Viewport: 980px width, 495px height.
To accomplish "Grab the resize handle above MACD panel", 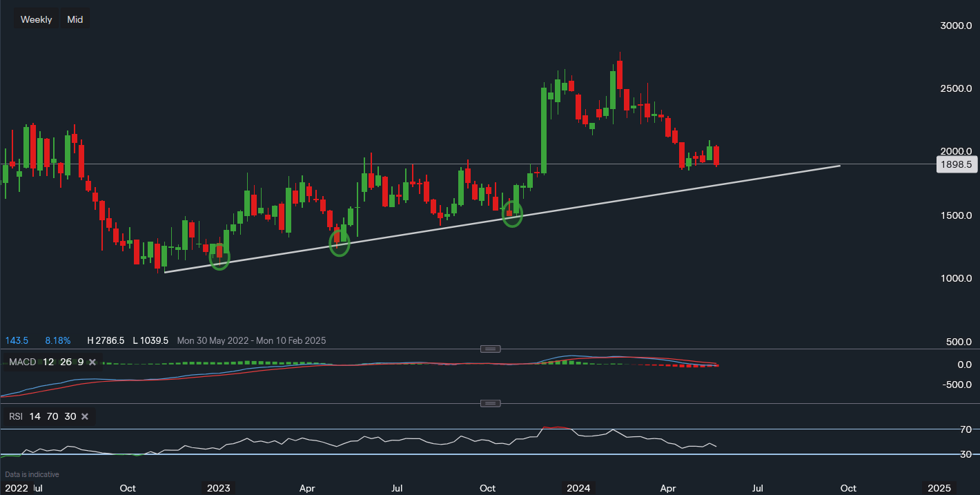I will [x=490, y=349].
